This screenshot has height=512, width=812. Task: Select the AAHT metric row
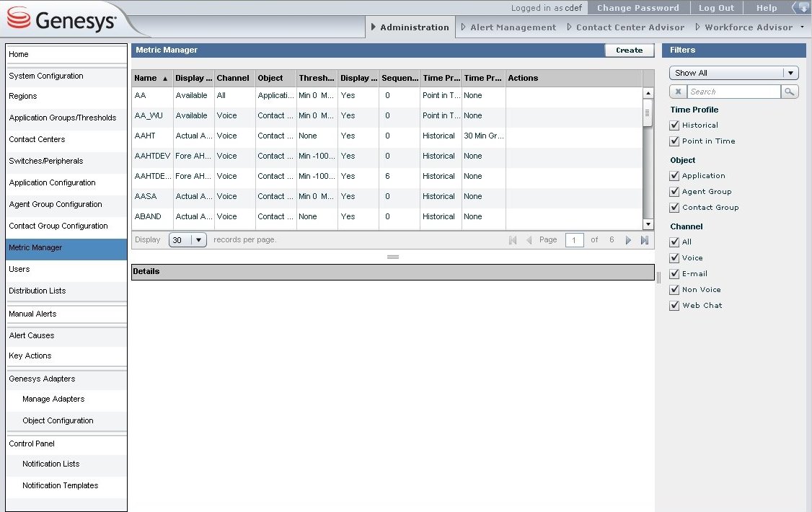387,136
